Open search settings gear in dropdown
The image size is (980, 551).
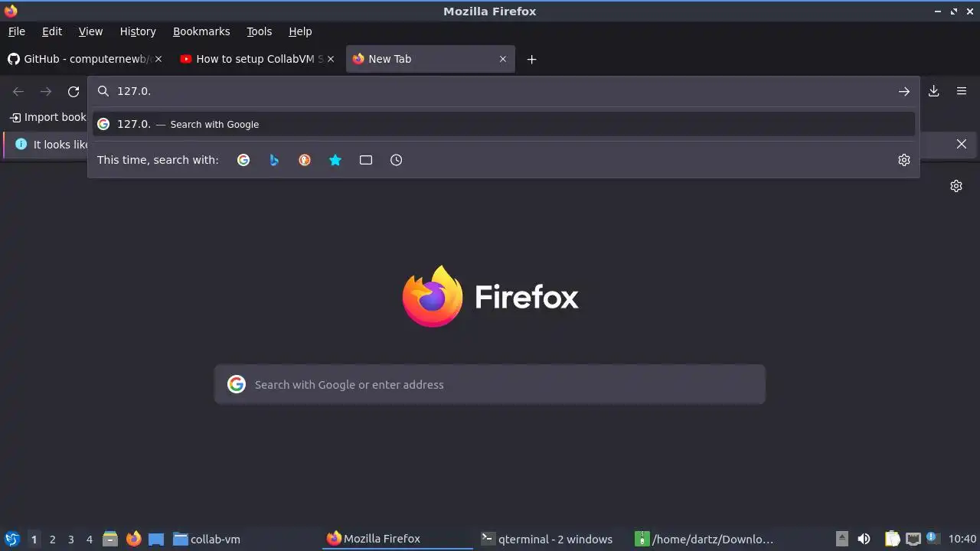904,160
